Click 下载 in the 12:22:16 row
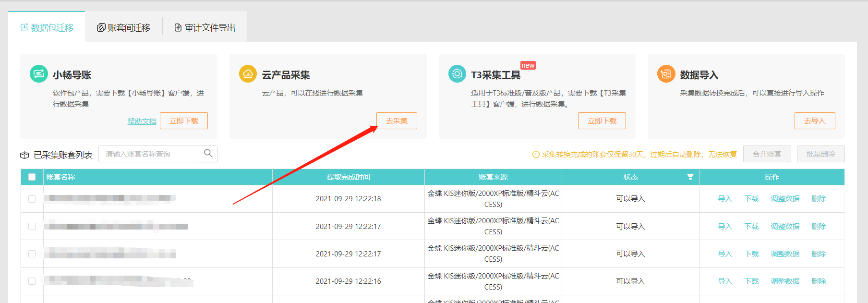The height and width of the screenshot is (303, 868). [752, 281]
